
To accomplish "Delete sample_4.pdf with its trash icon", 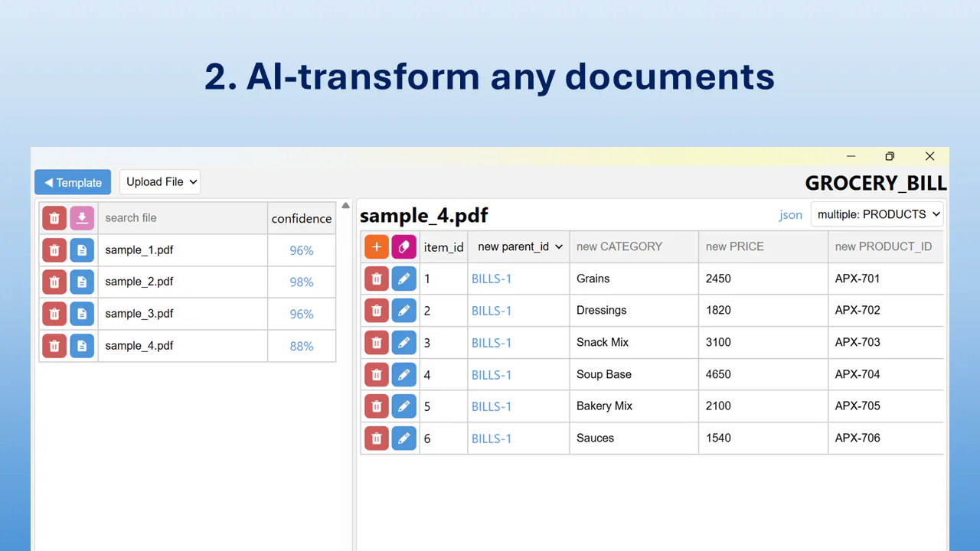I will pos(54,346).
